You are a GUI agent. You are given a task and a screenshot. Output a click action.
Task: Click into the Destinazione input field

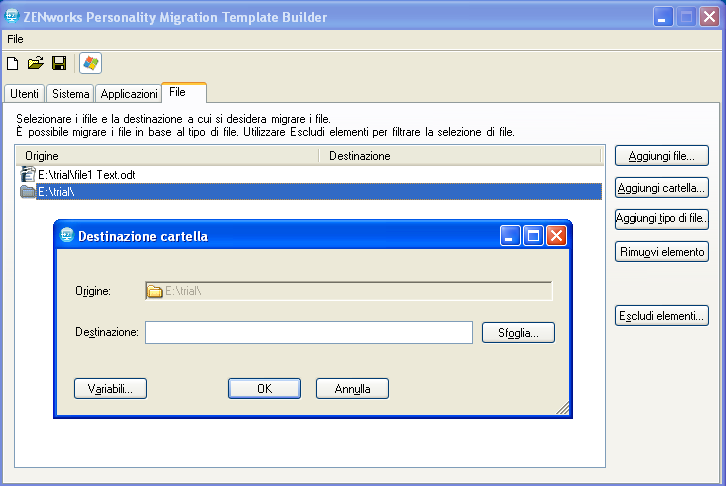(x=309, y=332)
